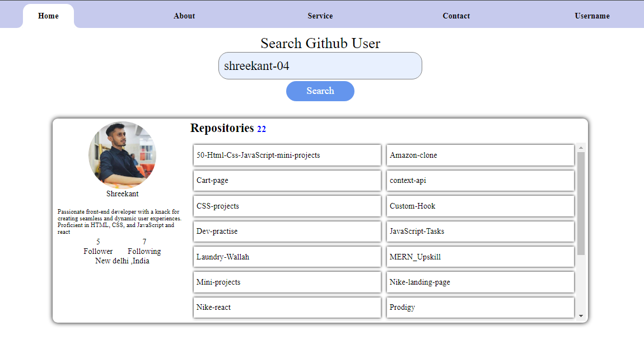Switch to the Home tab
The image size is (644, 340).
pos(48,16)
